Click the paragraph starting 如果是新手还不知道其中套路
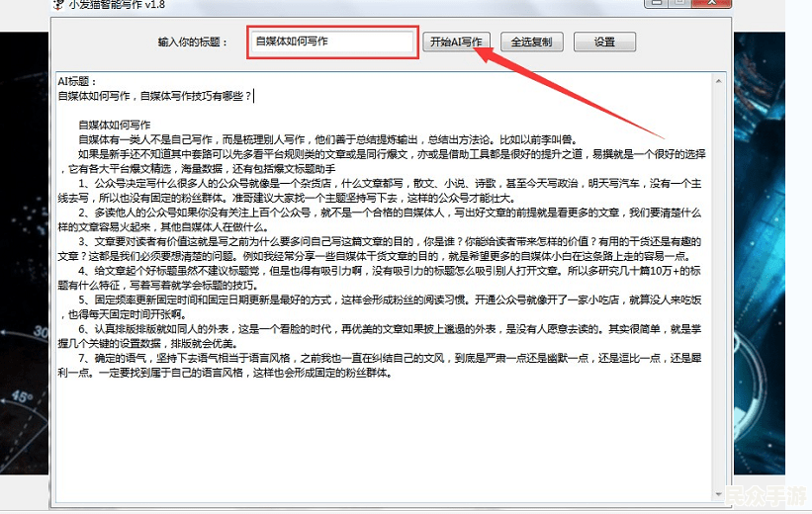This screenshot has width=812, height=514. pyautogui.click(x=382, y=161)
